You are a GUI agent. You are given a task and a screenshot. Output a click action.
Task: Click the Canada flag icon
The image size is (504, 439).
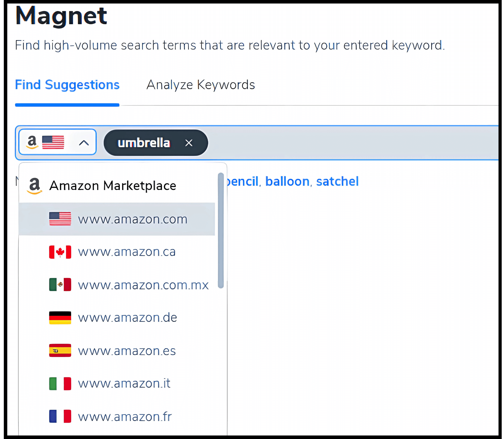60,252
